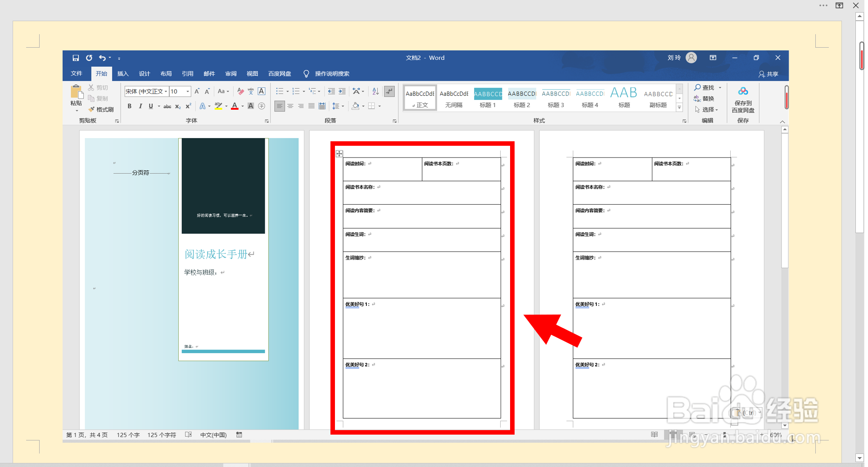Screen dimensions: 868x467
Task: Toggle show/hide paragraph marks
Action: [x=389, y=91]
